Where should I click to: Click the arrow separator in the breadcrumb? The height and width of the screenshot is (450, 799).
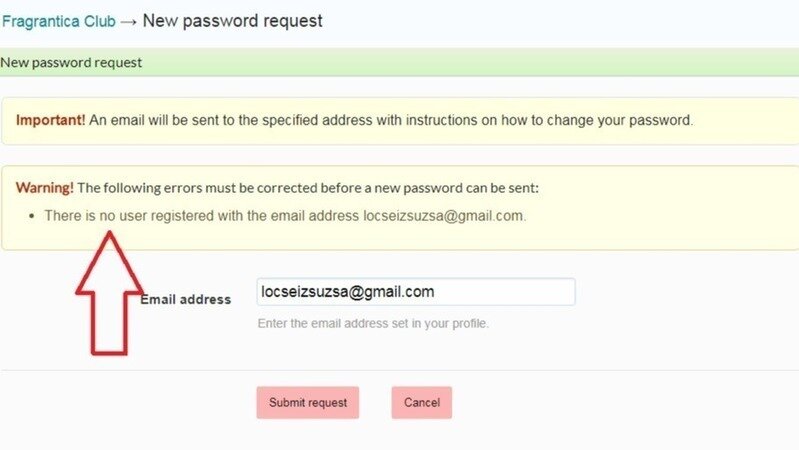point(130,21)
